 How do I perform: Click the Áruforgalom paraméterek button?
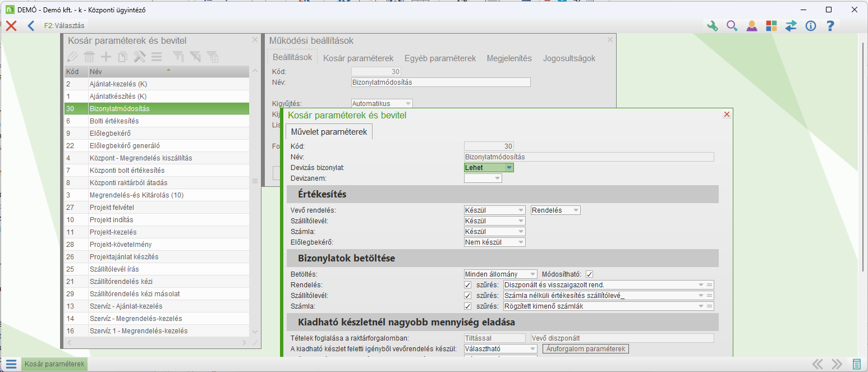coord(585,348)
